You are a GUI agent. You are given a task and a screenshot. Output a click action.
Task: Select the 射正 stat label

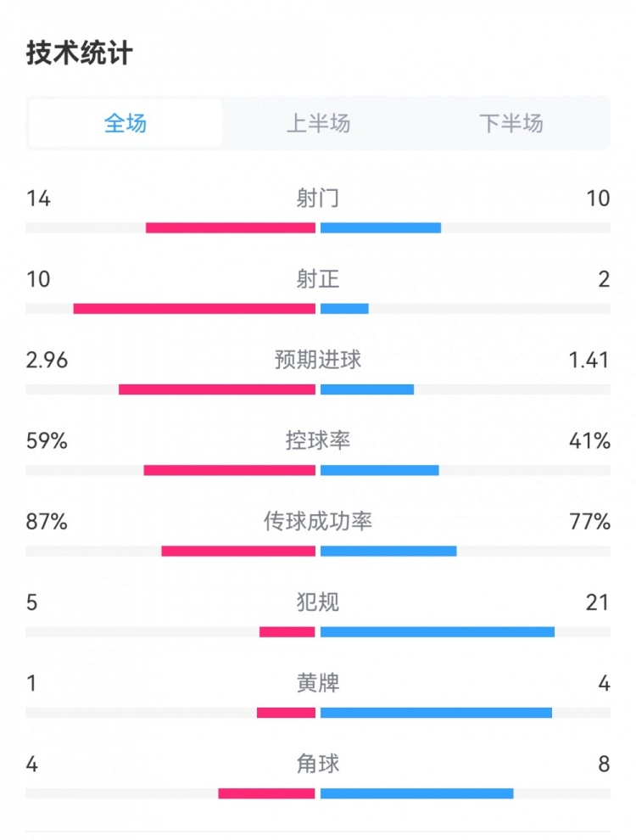pos(318,279)
